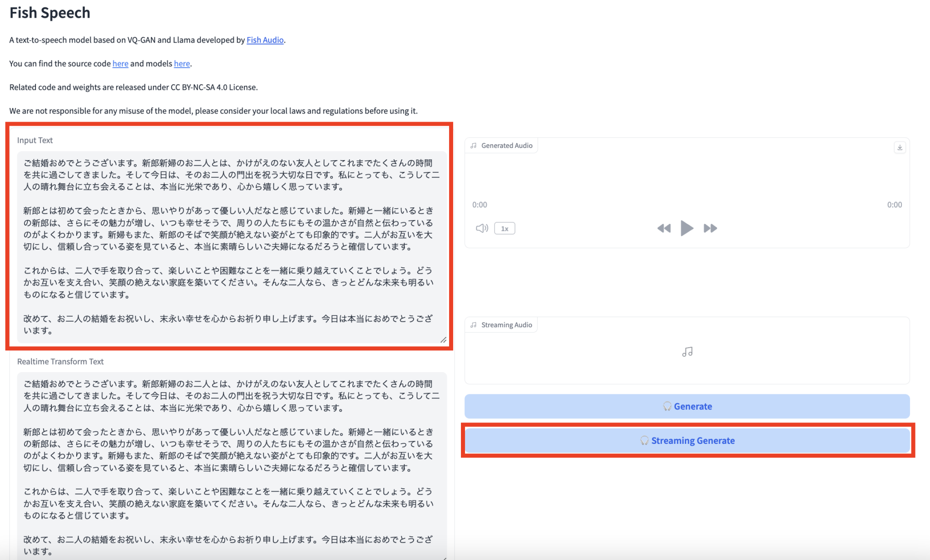Open the source code 'here' link

(120, 64)
